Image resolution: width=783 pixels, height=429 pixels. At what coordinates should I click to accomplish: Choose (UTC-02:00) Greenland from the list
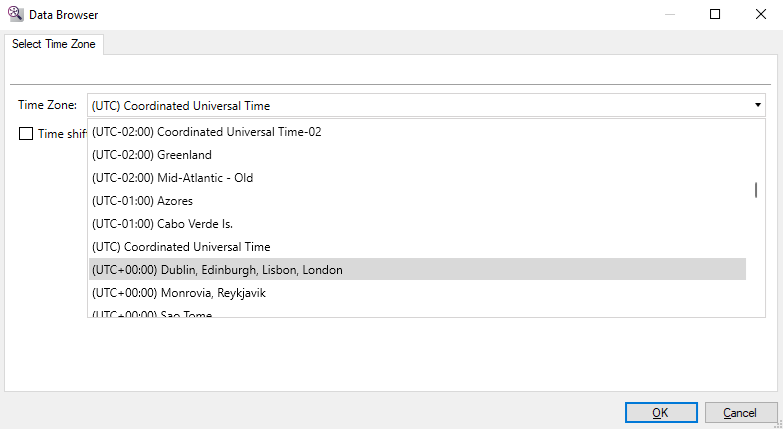pyautogui.click(x=417, y=155)
